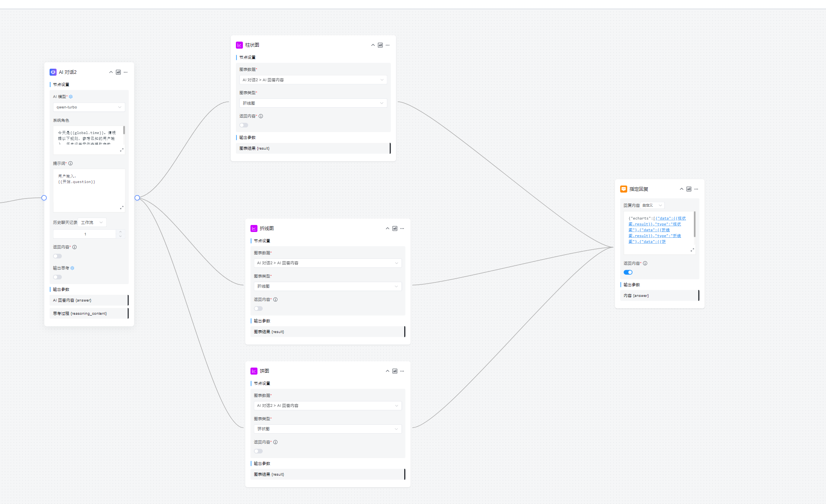Click AI 模型 settings gear icon
Viewport: 826px width, 504px height.
coord(71,97)
